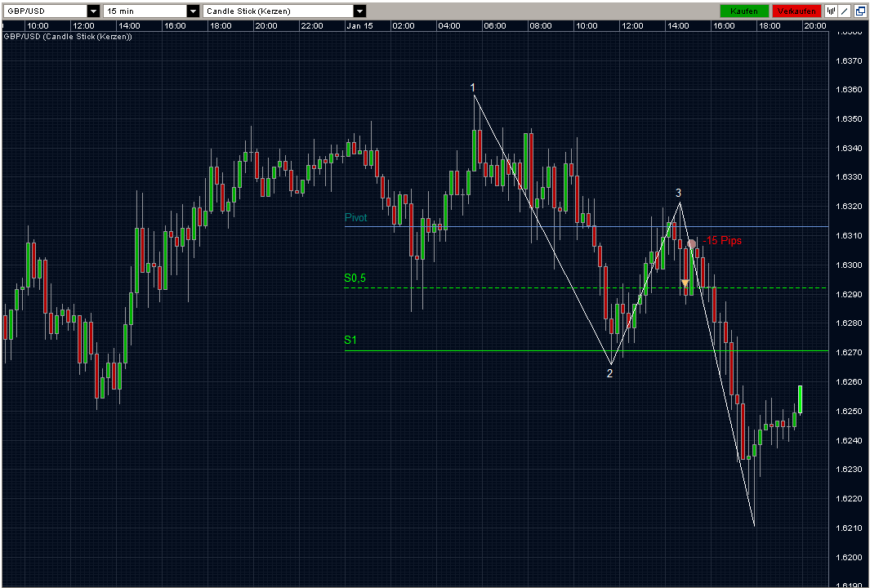870x588 pixels.
Task: Click the 1.6200 price axis label
Action: (x=849, y=558)
